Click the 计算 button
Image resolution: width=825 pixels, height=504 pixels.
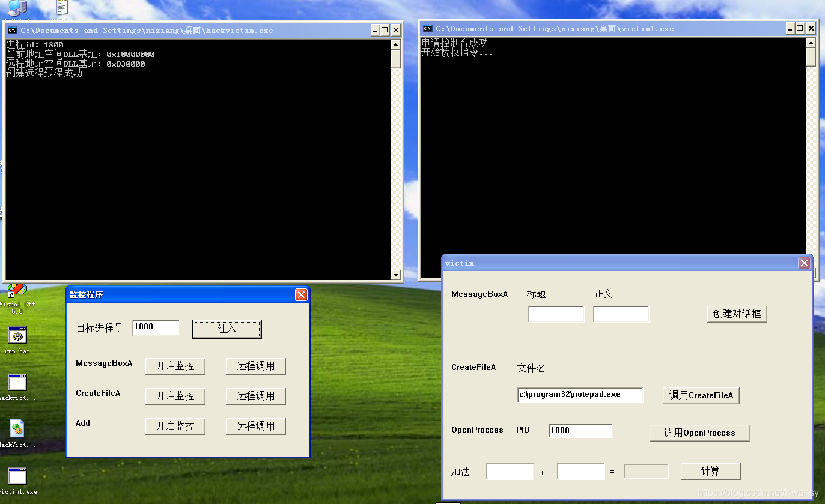tap(710, 472)
